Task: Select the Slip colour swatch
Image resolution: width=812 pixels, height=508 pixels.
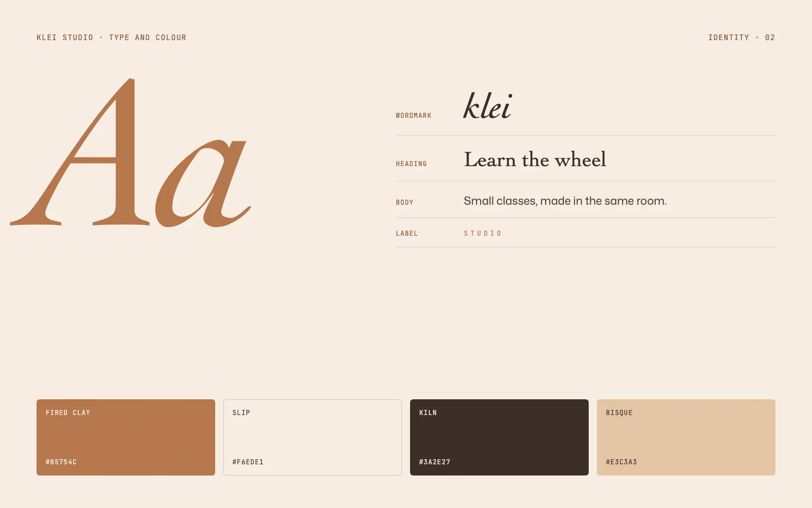Action: pyautogui.click(x=313, y=437)
